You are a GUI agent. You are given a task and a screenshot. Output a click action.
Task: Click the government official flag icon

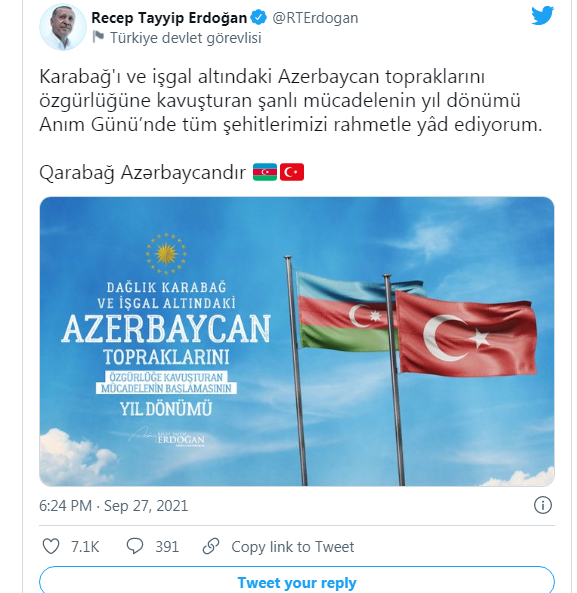(x=98, y=37)
